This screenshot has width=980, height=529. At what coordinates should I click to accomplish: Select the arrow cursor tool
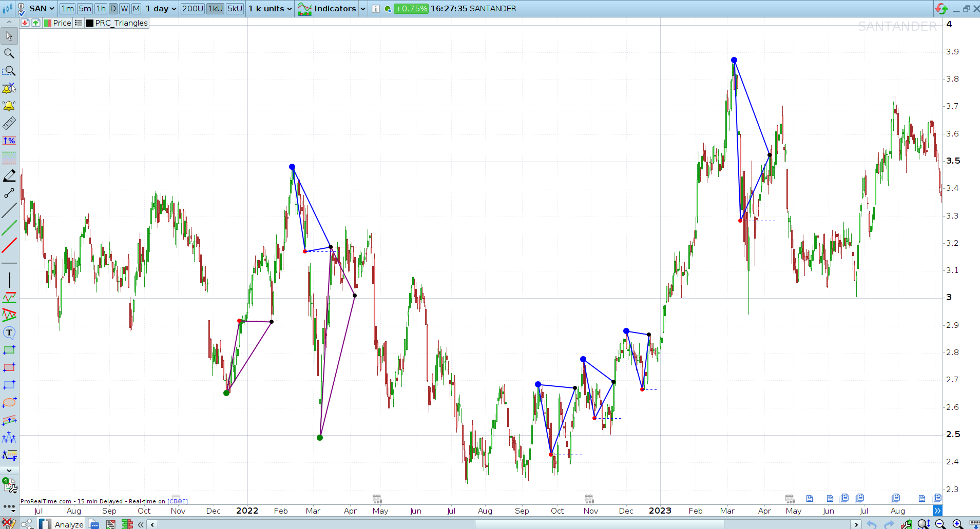point(9,36)
